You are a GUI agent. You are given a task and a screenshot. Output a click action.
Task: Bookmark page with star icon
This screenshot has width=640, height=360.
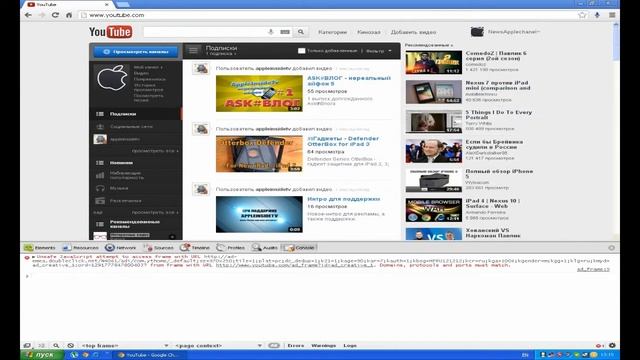pyautogui.click(x=582, y=15)
